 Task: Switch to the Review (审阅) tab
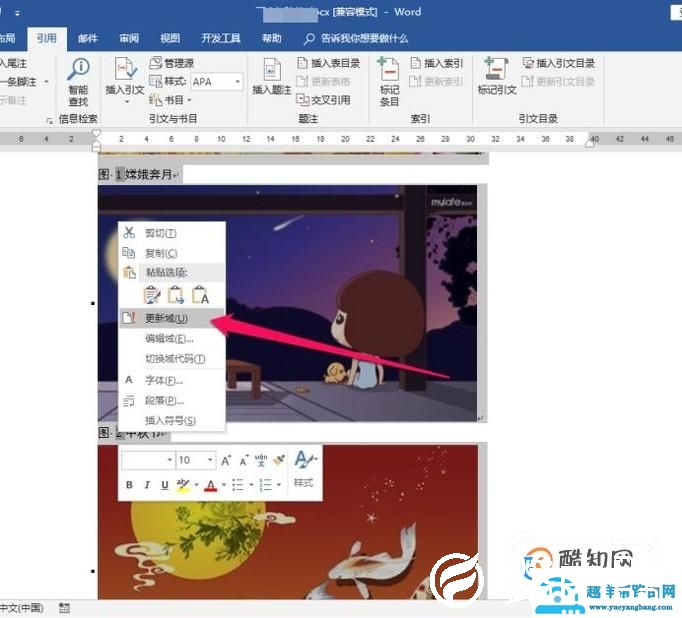coord(129,38)
